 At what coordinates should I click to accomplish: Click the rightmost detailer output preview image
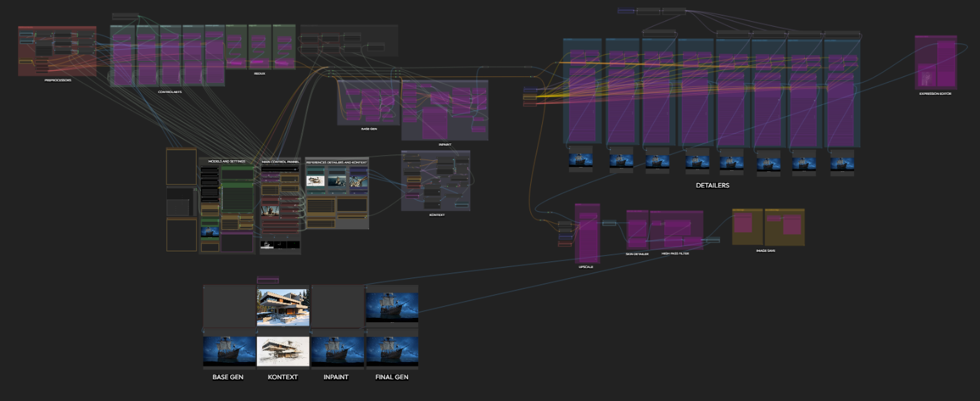point(842,163)
